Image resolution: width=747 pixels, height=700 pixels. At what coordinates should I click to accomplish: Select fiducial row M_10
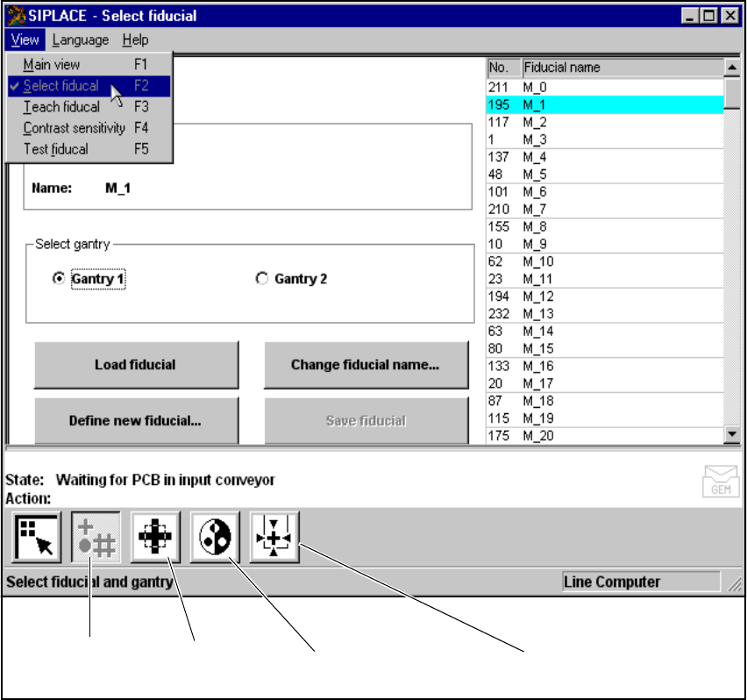tap(605, 261)
